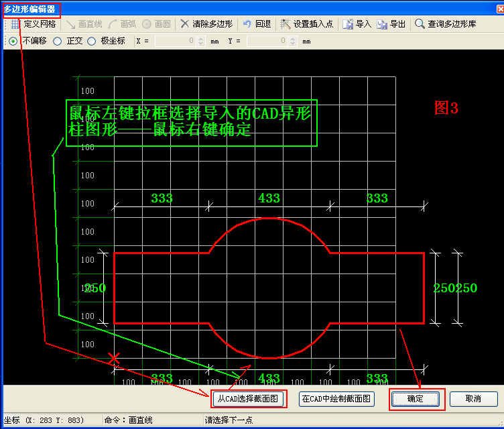The image size is (504, 429).
Task: Increase Y value with up stepper
Action: [292, 39]
